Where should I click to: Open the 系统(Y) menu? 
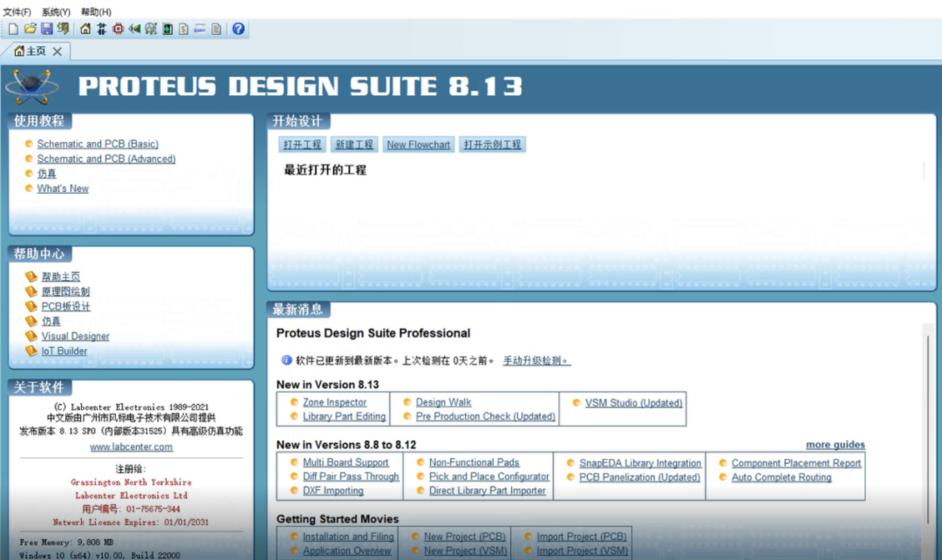(56, 12)
